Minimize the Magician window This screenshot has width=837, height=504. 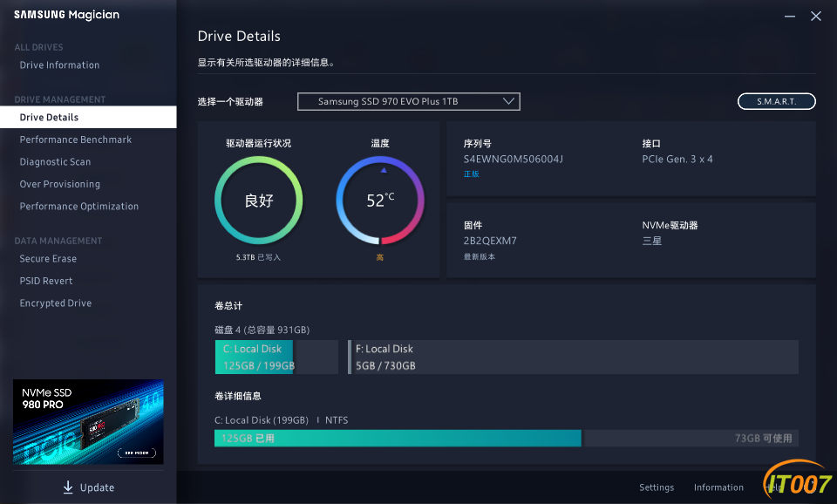(x=790, y=17)
